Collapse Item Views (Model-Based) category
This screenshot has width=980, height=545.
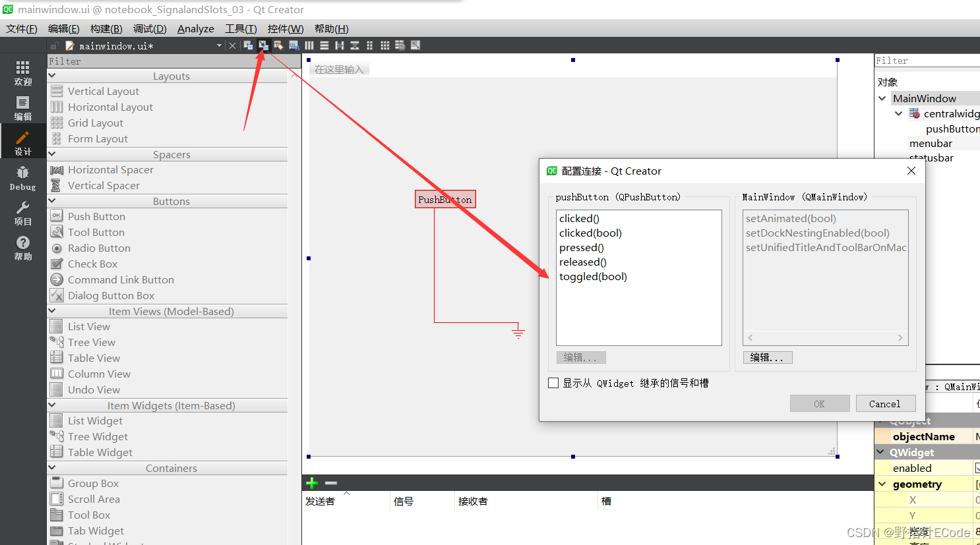[52, 311]
